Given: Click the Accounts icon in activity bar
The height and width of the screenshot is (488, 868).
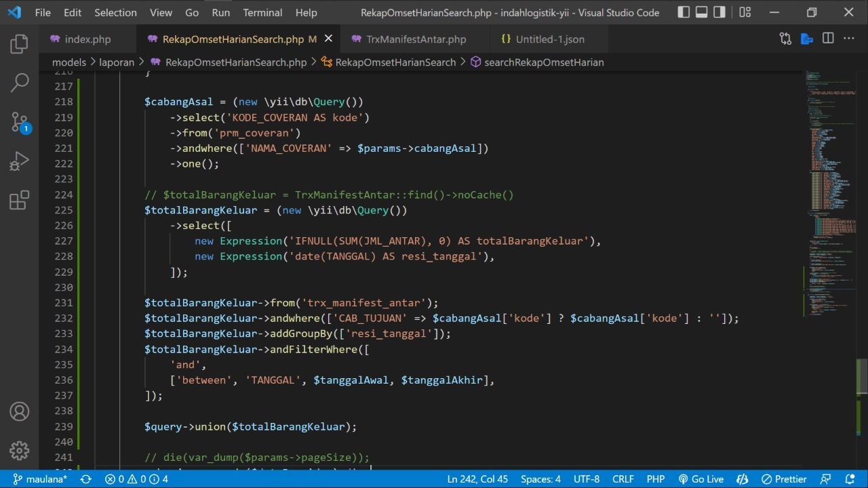Looking at the screenshot, I should [x=19, y=411].
